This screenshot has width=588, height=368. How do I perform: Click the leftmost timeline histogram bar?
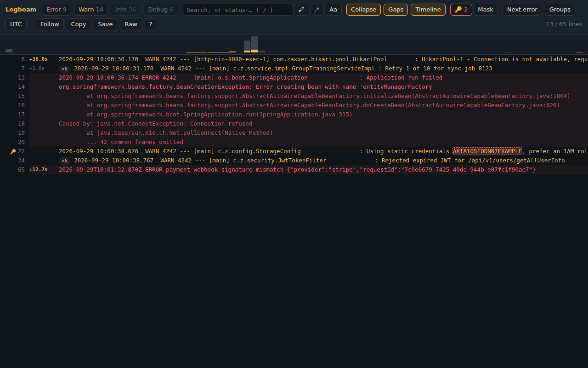[9, 51]
